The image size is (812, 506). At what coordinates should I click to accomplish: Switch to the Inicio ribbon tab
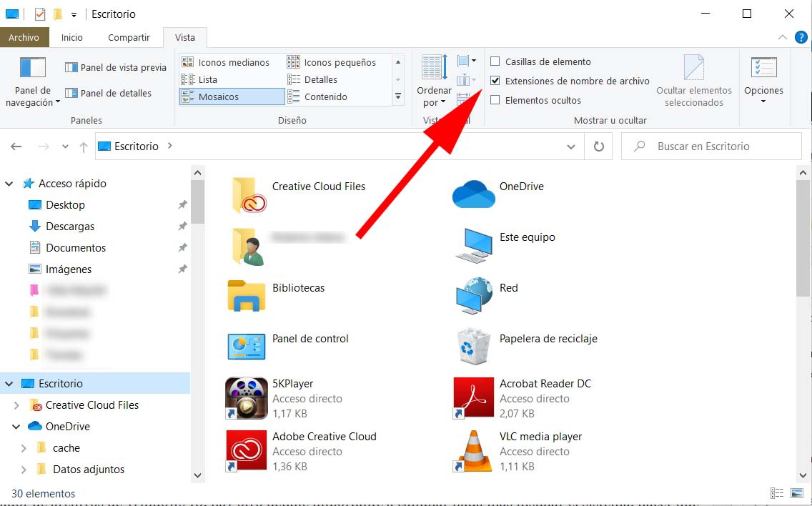(71, 37)
